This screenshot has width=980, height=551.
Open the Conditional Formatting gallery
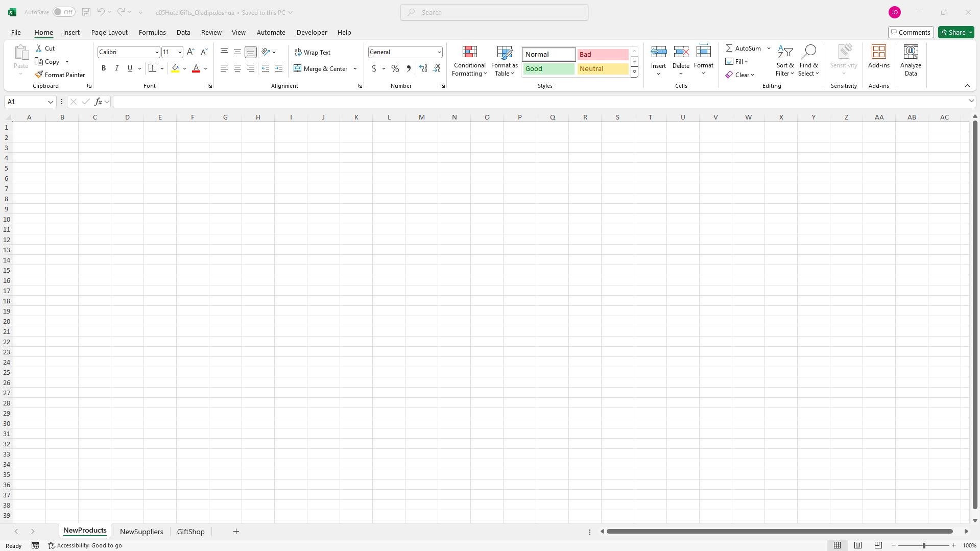(x=469, y=61)
